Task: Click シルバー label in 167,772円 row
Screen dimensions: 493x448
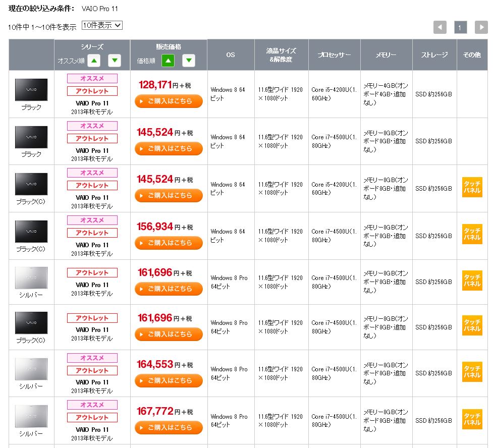Action: coord(31,434)
